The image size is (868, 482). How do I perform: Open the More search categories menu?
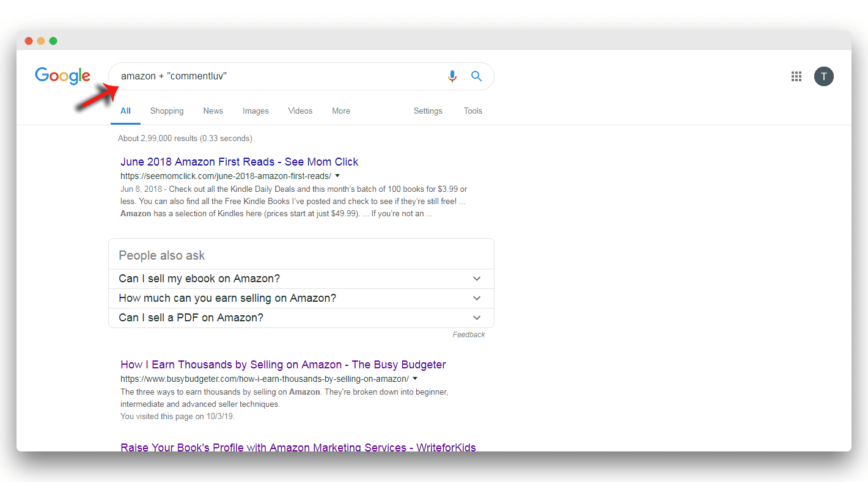341,111
